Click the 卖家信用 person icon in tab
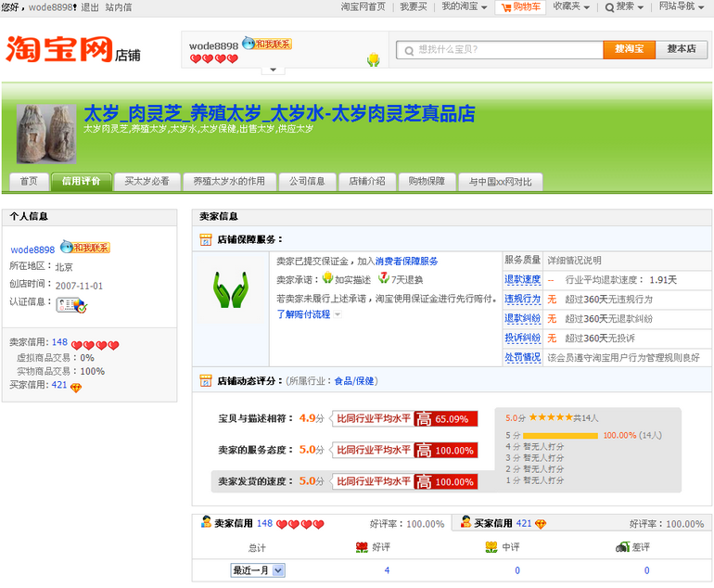Viewport: 714px width, 588px height. click(206, 522)
